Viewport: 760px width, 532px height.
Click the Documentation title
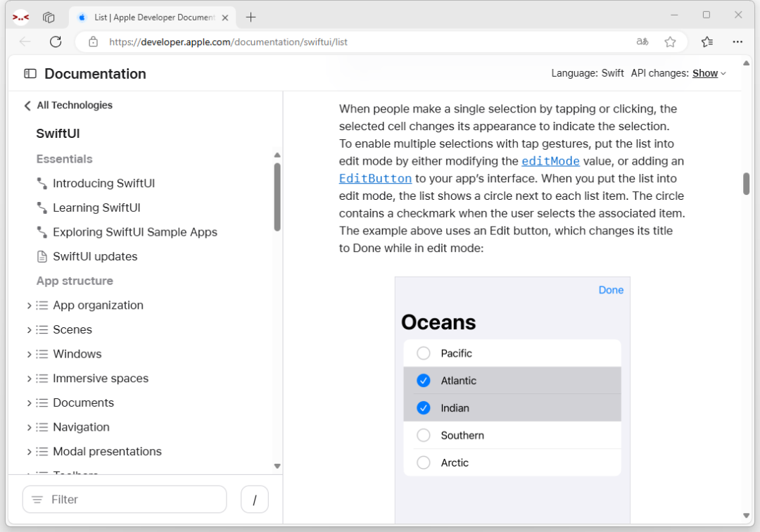point(95,74)
